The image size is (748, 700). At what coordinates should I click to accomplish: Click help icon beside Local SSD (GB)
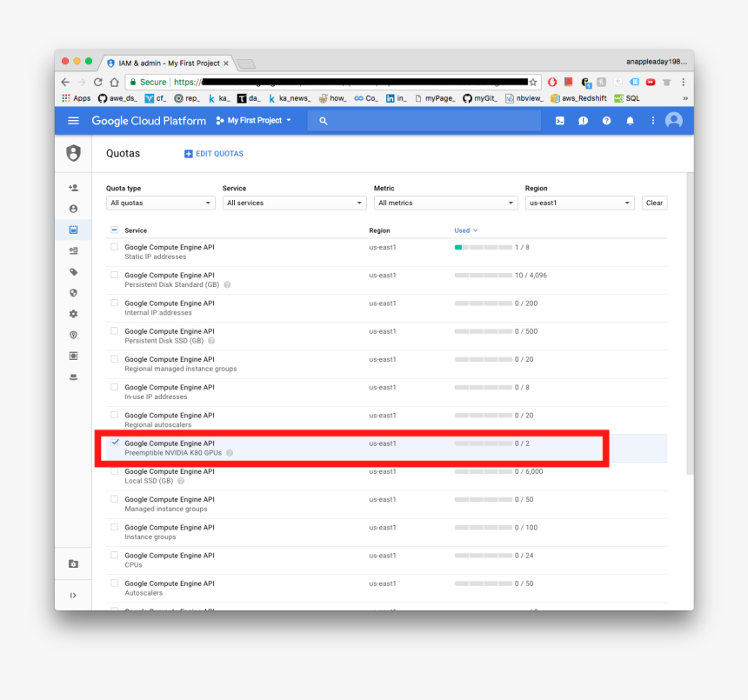coord(181,481)
